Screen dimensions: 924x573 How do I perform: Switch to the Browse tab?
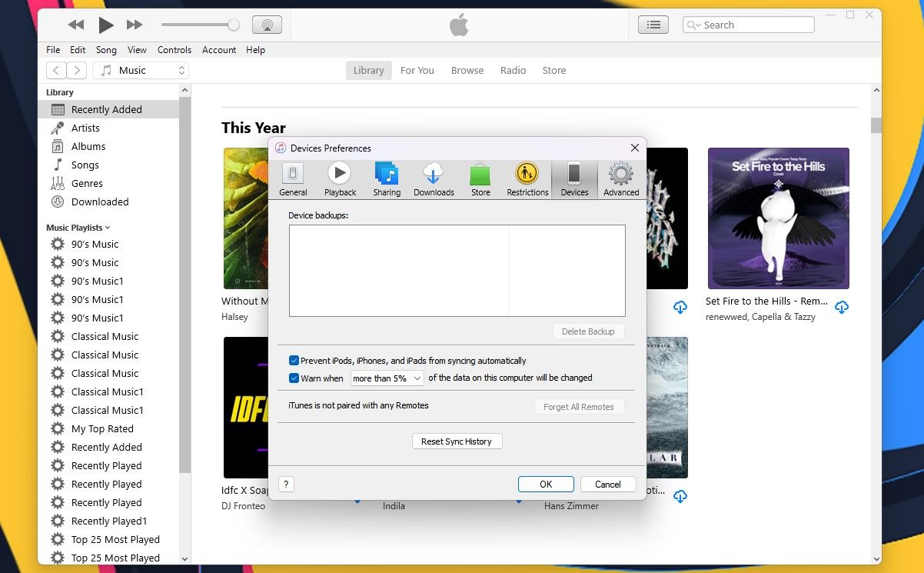tap(467, 70)
